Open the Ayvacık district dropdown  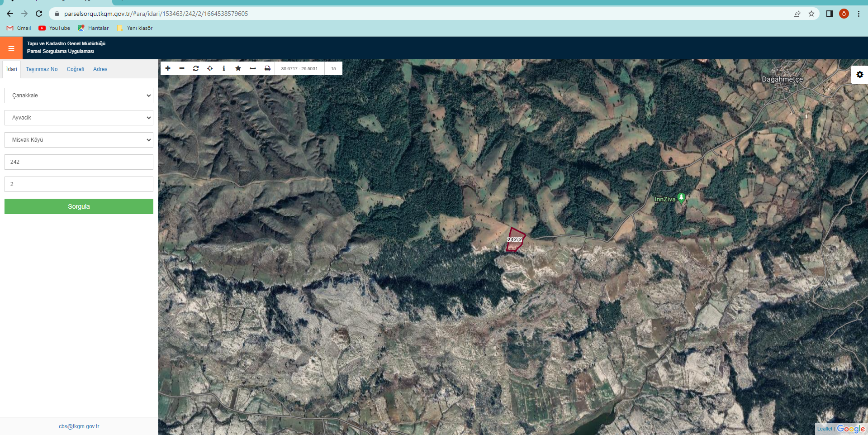click(79, 118)
